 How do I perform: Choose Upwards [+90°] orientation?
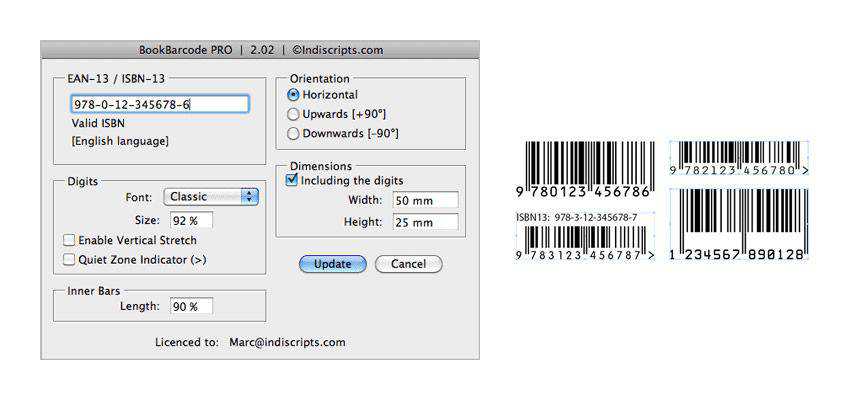[x=294, y=114]
